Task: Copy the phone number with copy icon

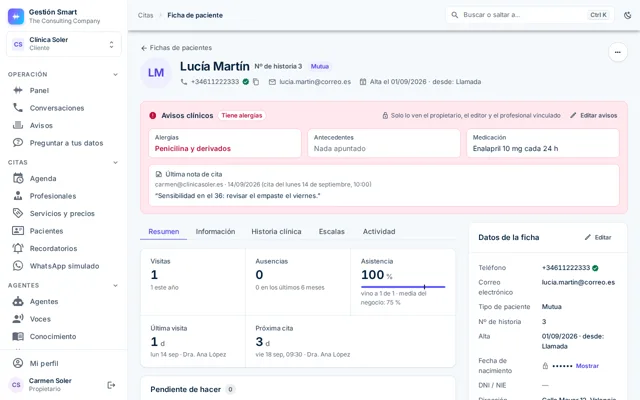Action: click(x=256, y=82)
